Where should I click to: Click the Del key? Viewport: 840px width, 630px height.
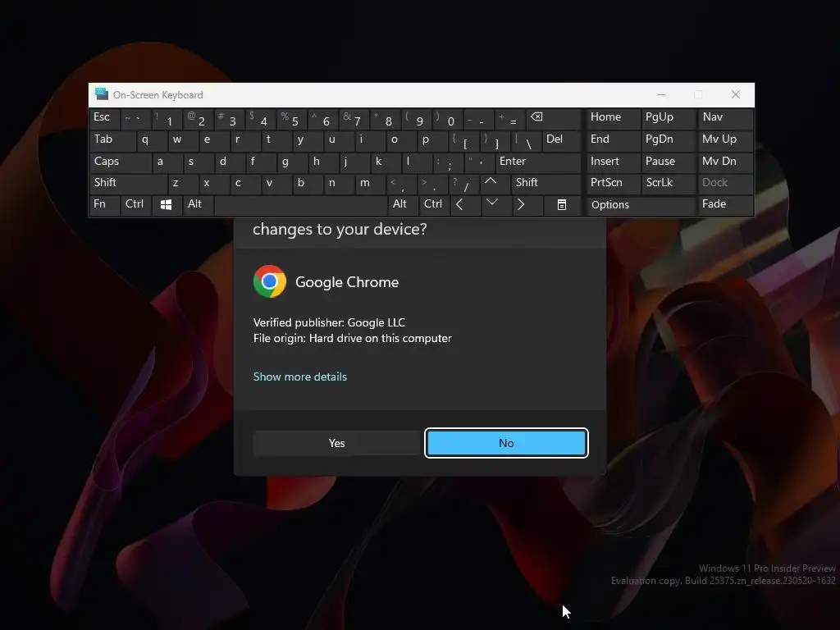tap(561, 139)
